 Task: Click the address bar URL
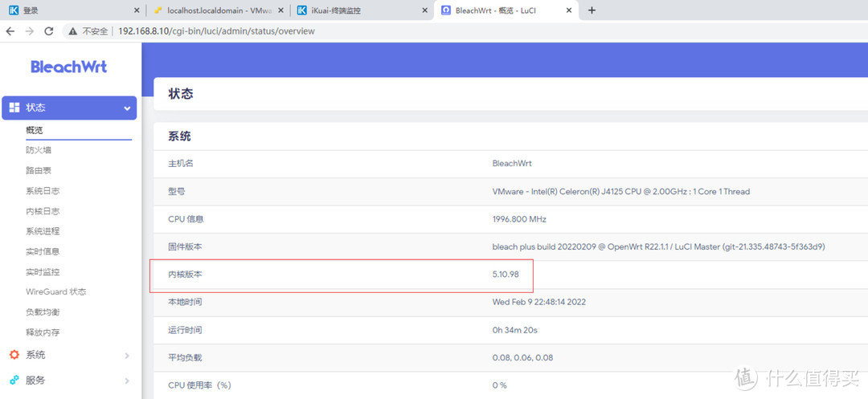click(216, 31)
